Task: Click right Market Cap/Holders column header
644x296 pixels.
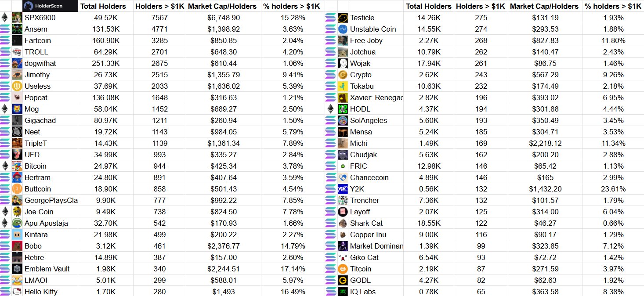Action: click(x=545, y=6)
